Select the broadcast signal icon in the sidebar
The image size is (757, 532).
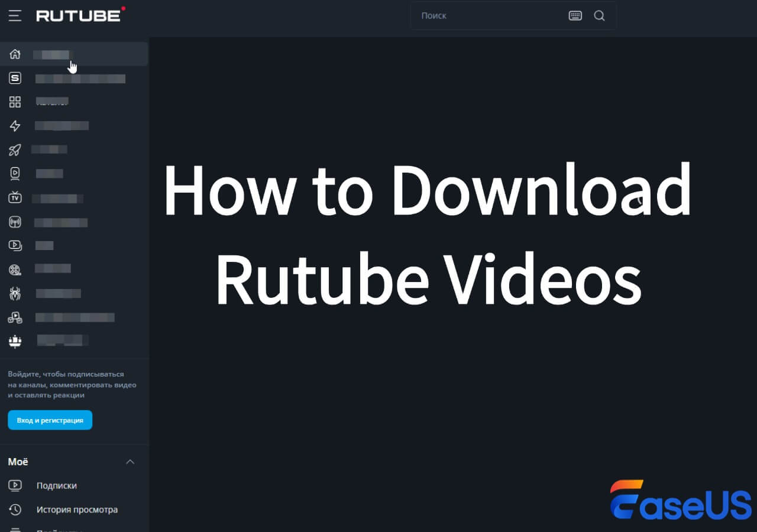15,222
